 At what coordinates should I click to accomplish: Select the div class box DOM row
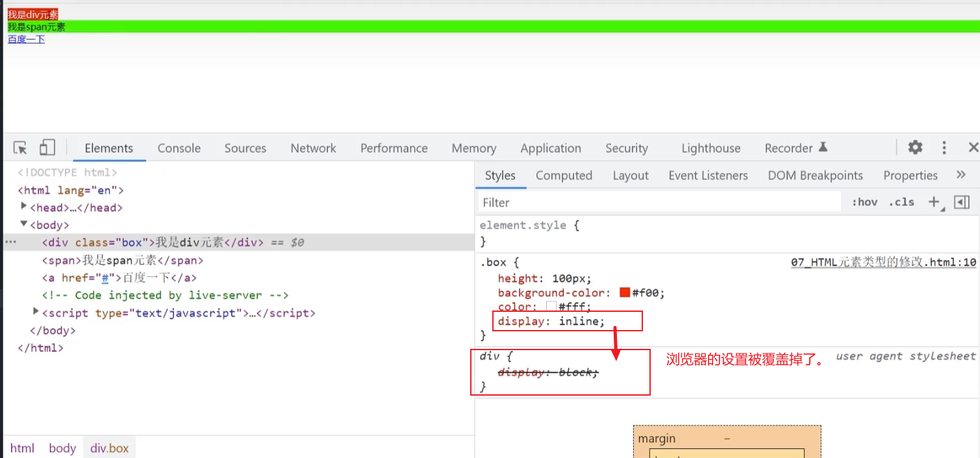[239, 242]
